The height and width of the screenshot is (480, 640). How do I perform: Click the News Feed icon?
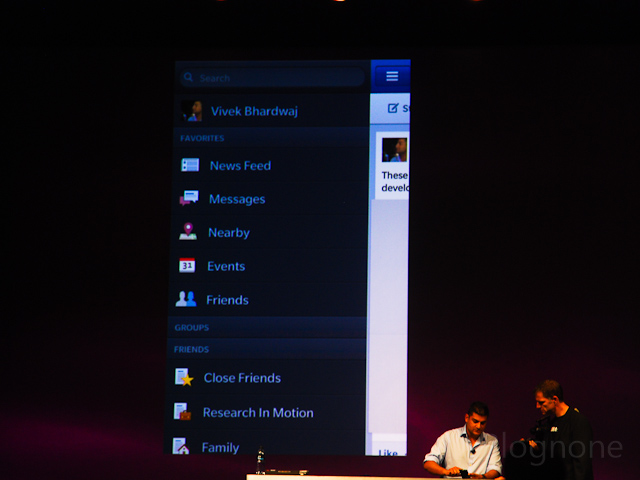[190, 165]
